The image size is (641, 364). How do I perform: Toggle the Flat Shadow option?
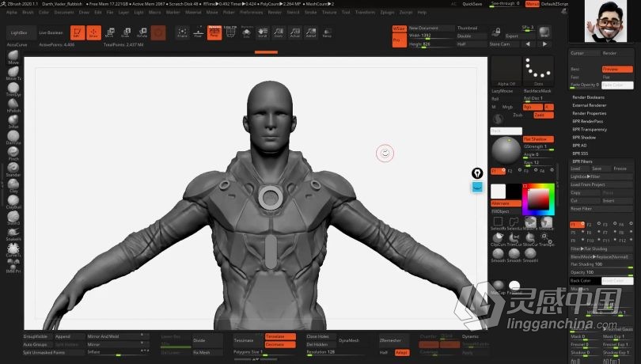[x=538, y=139]
